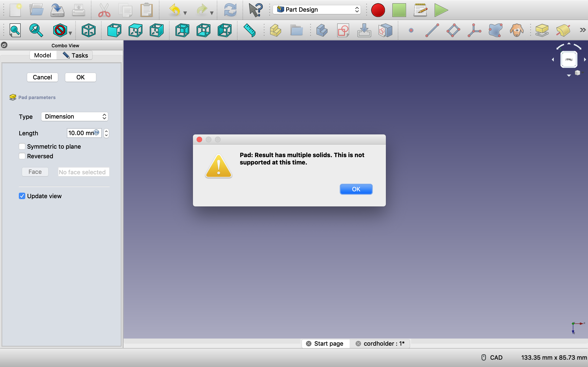Check the Reversed option
The image size is (588, 367).
point(22,156)
